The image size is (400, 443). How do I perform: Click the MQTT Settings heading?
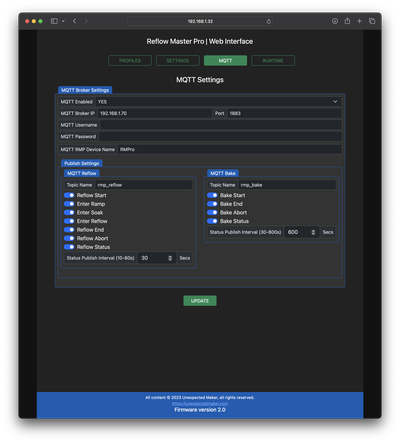coord(200,80)
